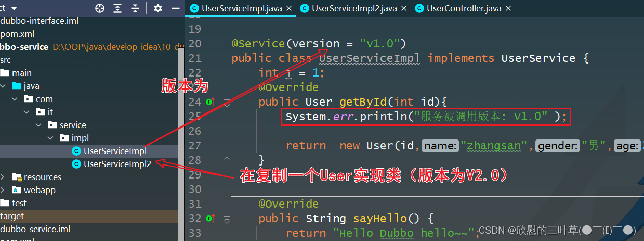Click the name: parameter hint
644x241 pixels.
coord(440,146)
